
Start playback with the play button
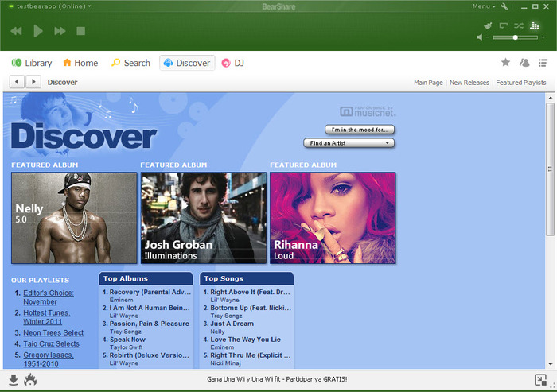click(x=38, y=31)
